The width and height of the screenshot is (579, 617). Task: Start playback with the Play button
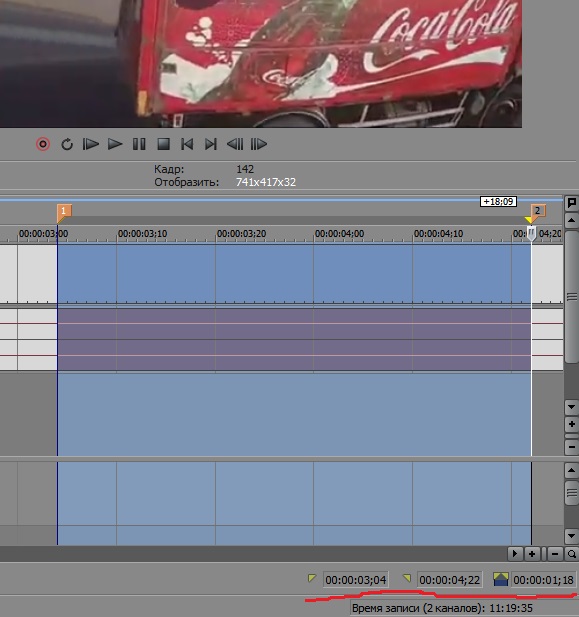[115, 144]
